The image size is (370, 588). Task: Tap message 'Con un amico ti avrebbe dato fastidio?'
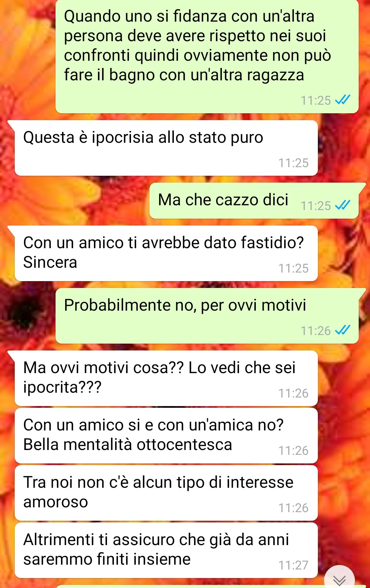(x=166, y=253)
